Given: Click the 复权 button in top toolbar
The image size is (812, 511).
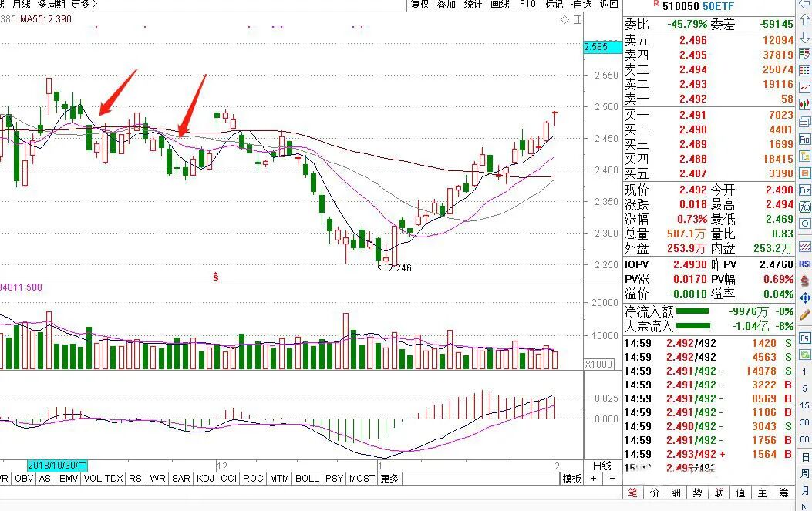Looking at the screenshot, I should coord(419,5).
